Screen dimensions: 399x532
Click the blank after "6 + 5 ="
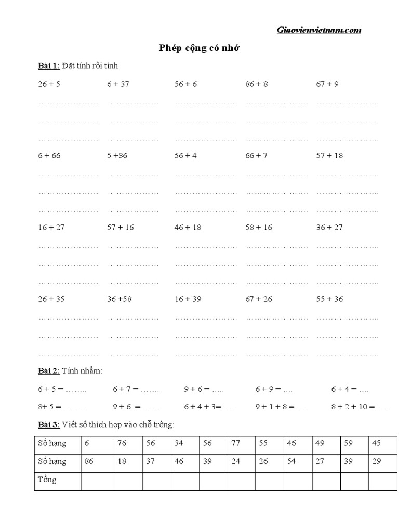(x=76, y=389)
